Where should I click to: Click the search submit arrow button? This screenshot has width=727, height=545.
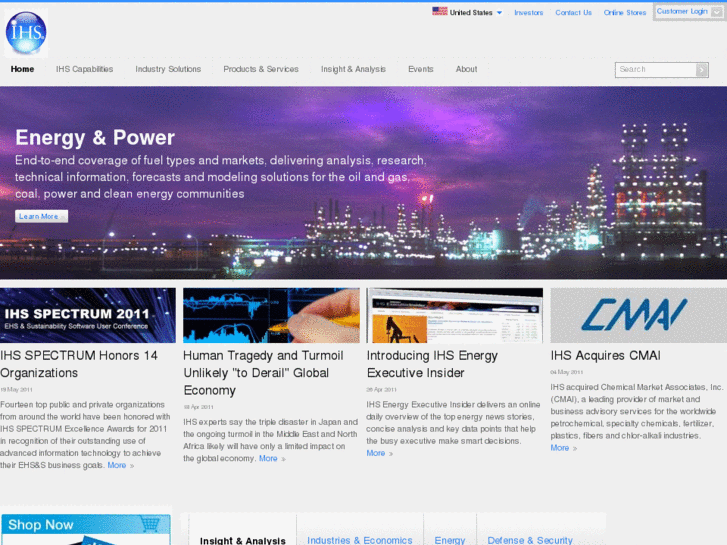(x=702, y=70)
